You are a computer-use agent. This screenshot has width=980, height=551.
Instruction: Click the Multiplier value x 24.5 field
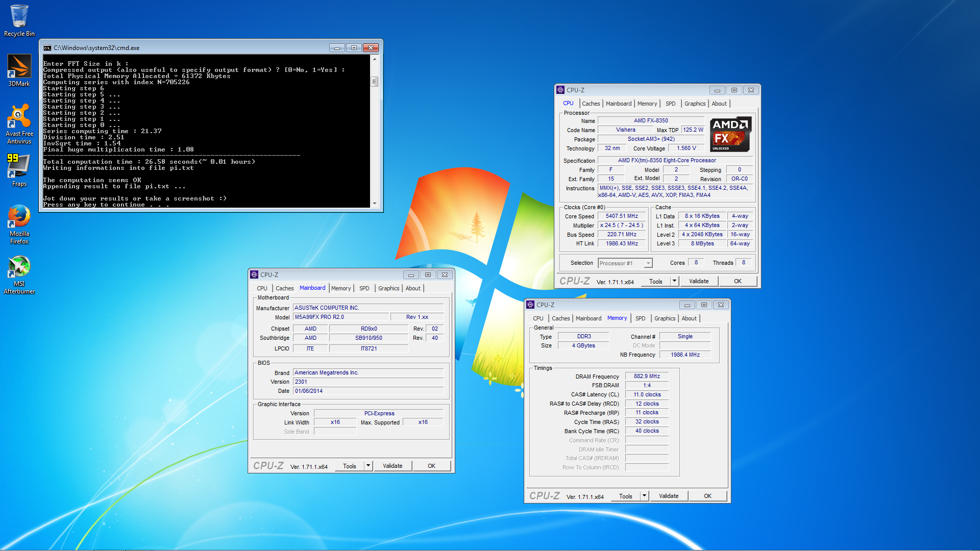coord(622,226)
